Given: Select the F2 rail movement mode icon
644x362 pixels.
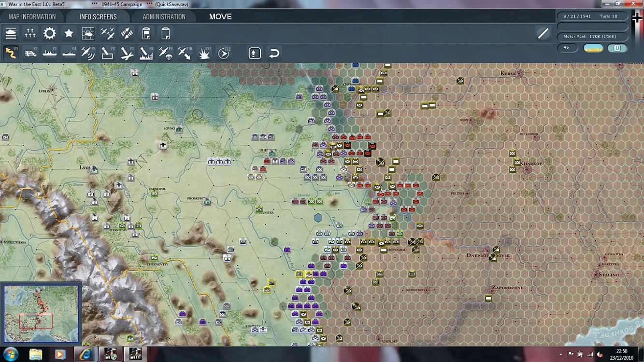Looking at the screenshot, I should coord(30,53).
